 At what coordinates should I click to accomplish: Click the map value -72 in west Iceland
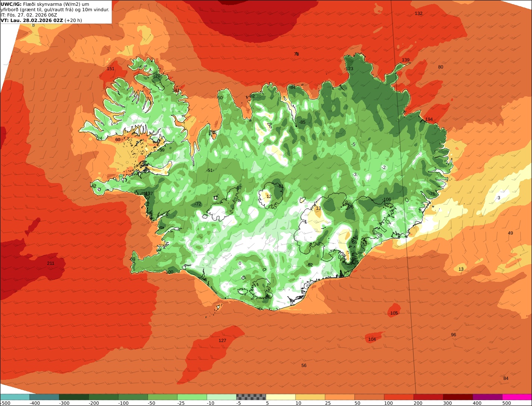tap(197, 204)
